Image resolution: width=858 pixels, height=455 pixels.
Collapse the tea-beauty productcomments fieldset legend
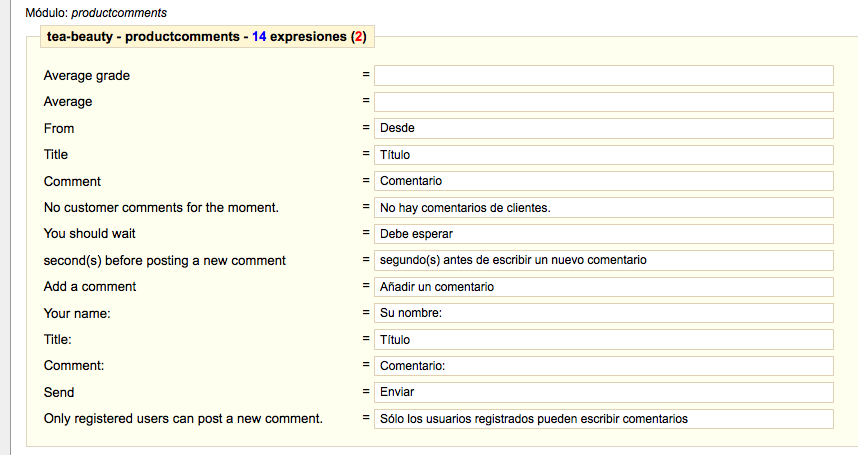click(206, 37)
